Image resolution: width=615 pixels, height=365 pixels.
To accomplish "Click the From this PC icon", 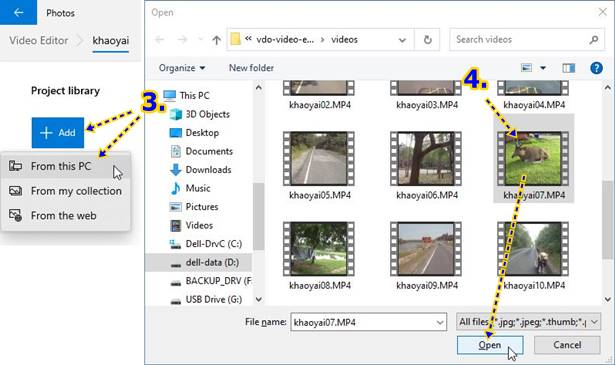I will 15,165.
